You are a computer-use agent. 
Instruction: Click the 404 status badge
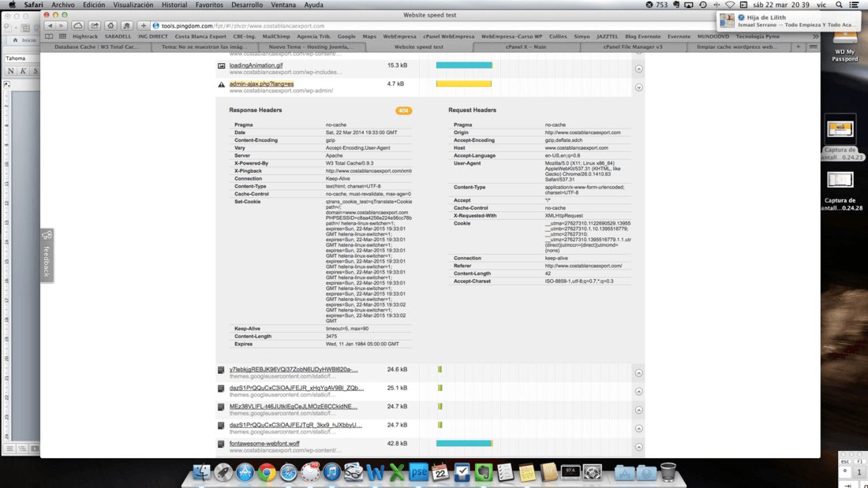pyautogui.click(x=403, y=110)
